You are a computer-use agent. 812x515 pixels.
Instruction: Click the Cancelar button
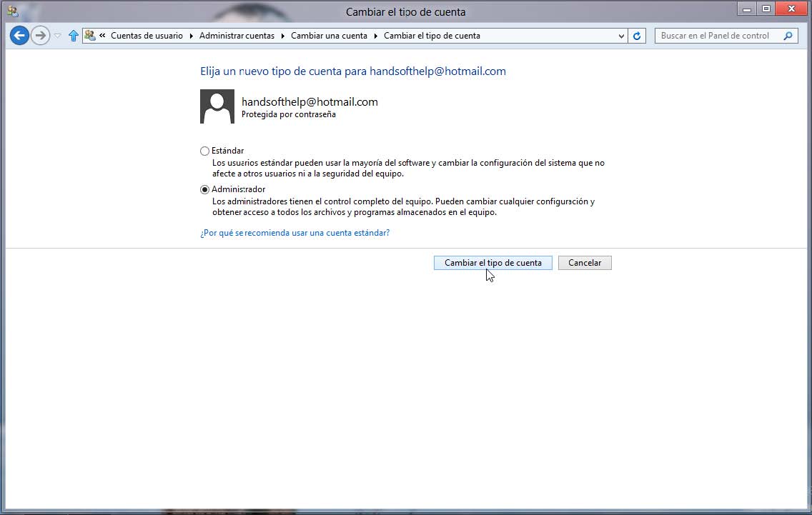pos(584,263)
